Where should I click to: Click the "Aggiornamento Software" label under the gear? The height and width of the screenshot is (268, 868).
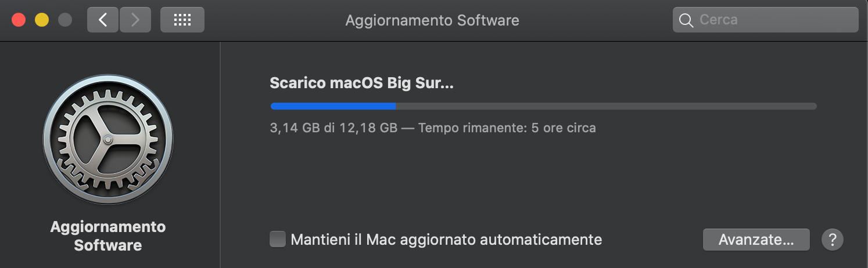(108, 236)
